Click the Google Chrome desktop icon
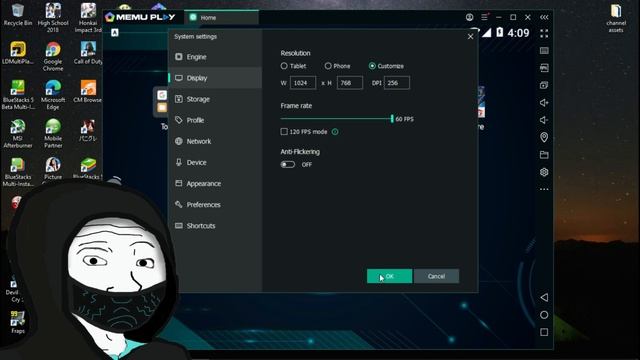Image resolution: width=640 pixels, height=360 pixels. 53,56
